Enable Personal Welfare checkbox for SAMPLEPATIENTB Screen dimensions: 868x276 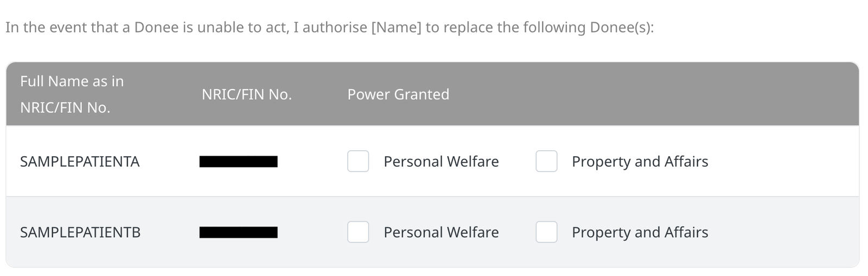(x=358, y=232)
